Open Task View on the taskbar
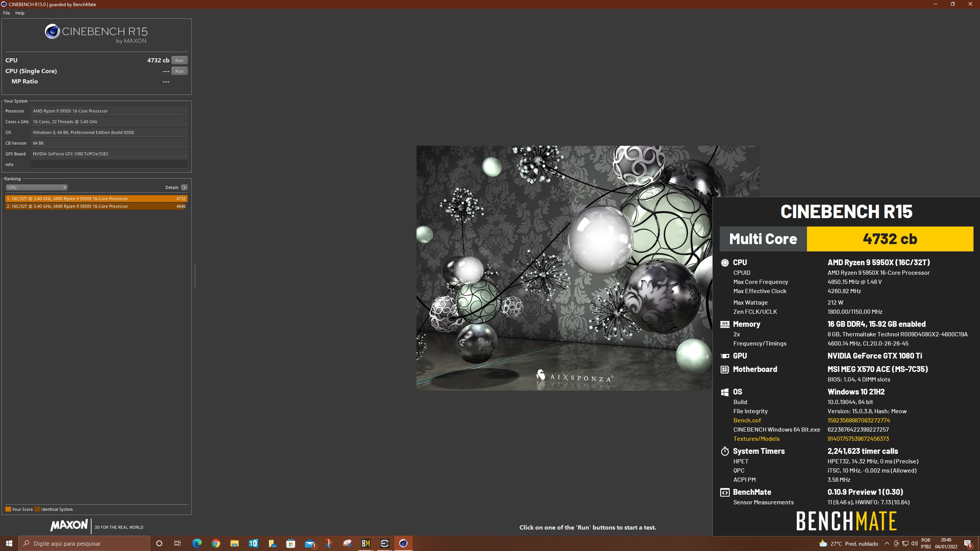Screen dimensions: 980x551 (x=178, y=543)
